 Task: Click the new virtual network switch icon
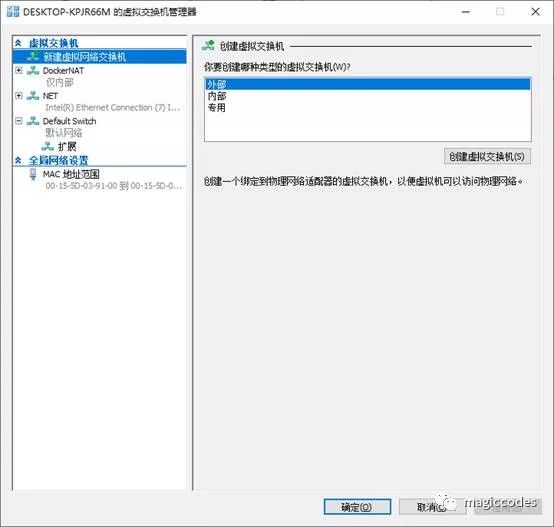pyautogui.click(x=33, y=56)
